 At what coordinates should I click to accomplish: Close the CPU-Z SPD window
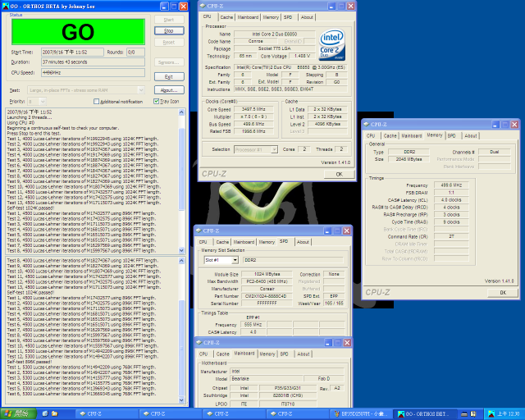347,231
